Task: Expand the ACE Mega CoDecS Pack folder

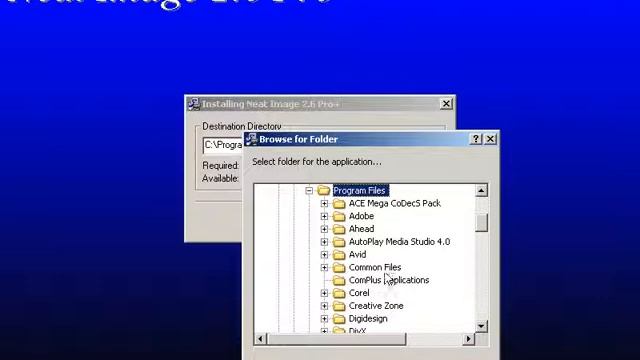Action: coord(324,203)
